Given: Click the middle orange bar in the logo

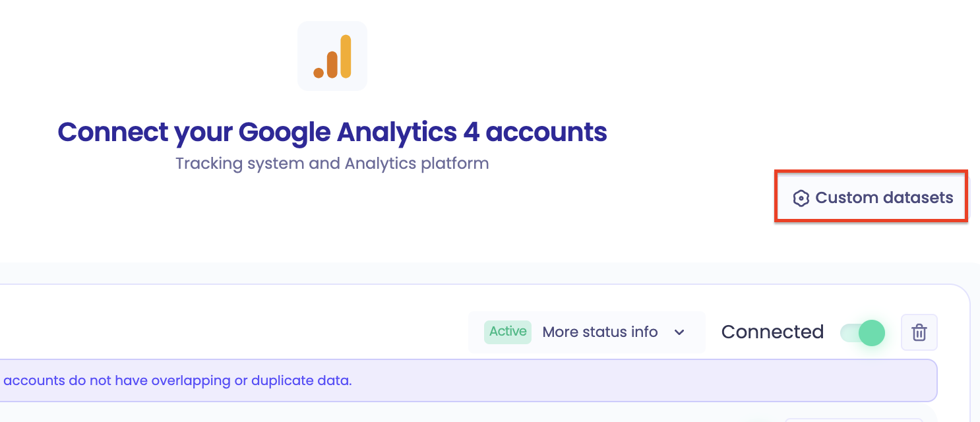Looking at the screenshot, I should point(332,64).
